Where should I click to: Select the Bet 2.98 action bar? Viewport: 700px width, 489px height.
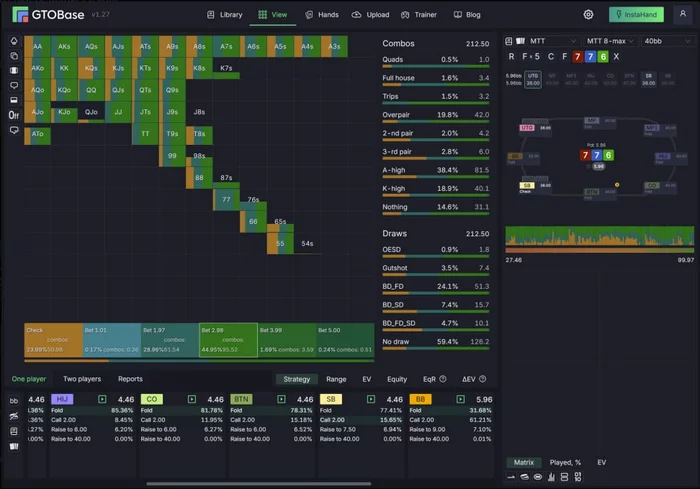click(228, 340)
